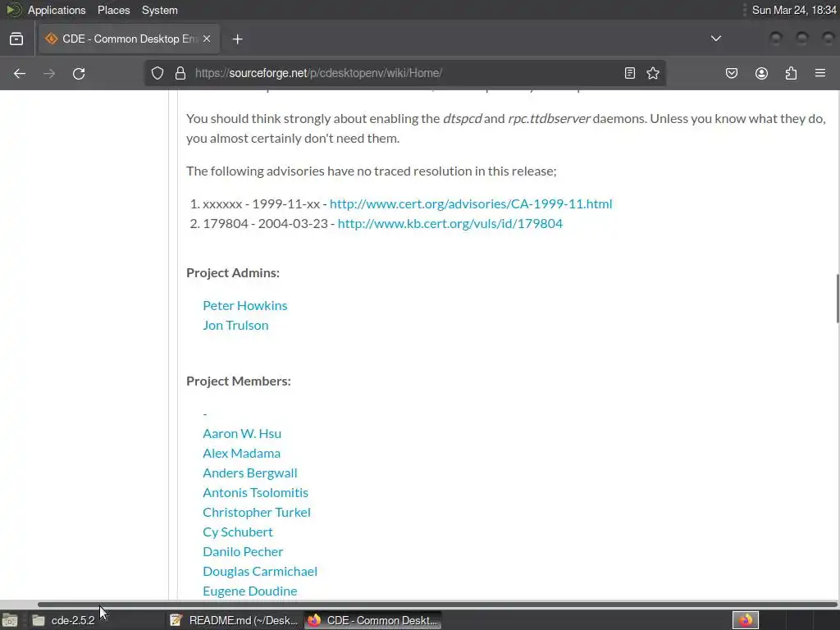Close the CDE tab
The width and height of the screenshot is (840, 630).
point(207,39)
